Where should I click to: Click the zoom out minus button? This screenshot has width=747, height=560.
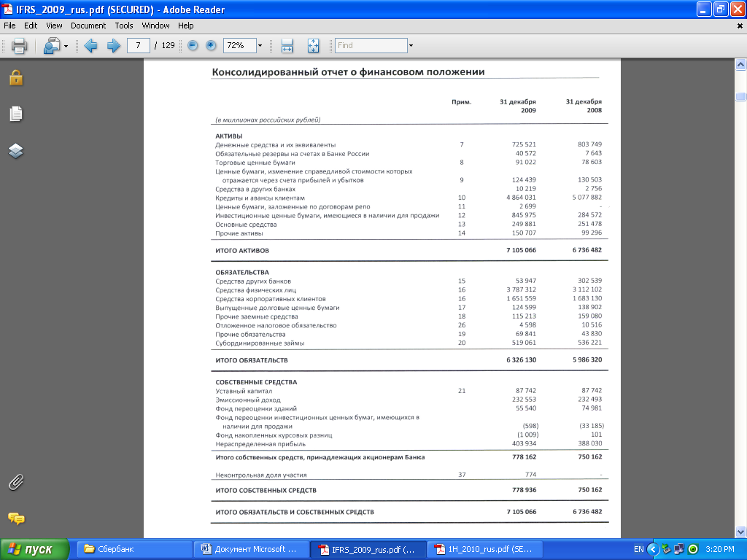click(193, 45)
